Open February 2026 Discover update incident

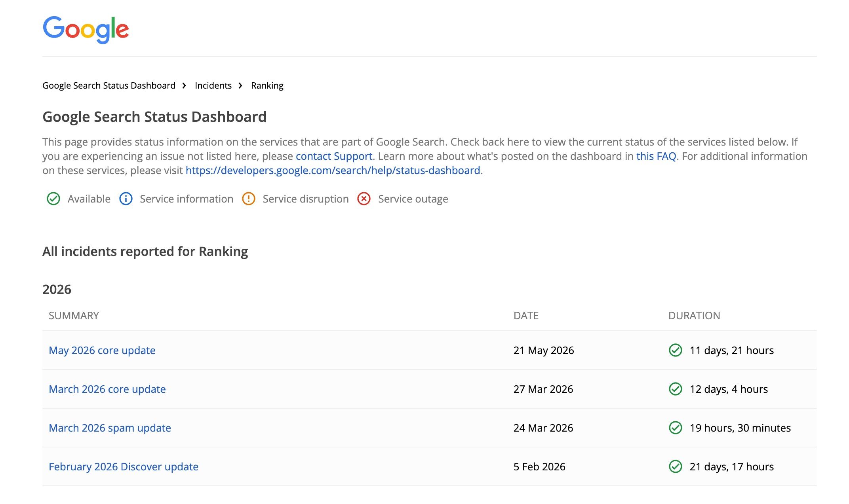coord(124,466)
